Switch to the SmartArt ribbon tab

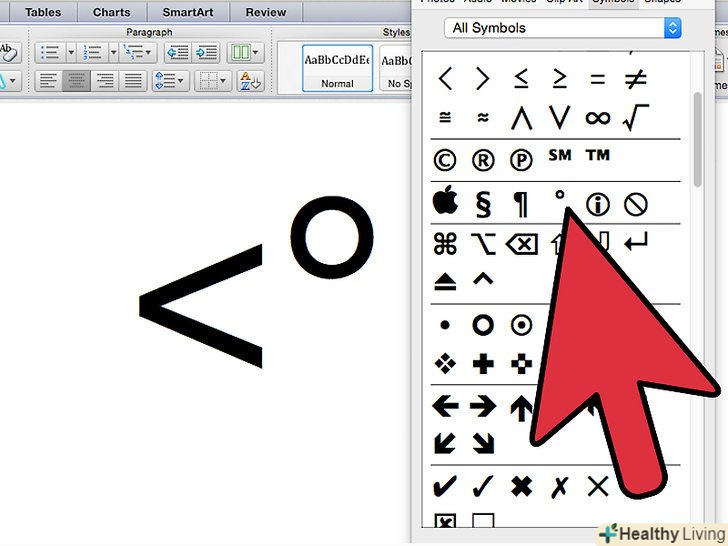pos(188,13)
